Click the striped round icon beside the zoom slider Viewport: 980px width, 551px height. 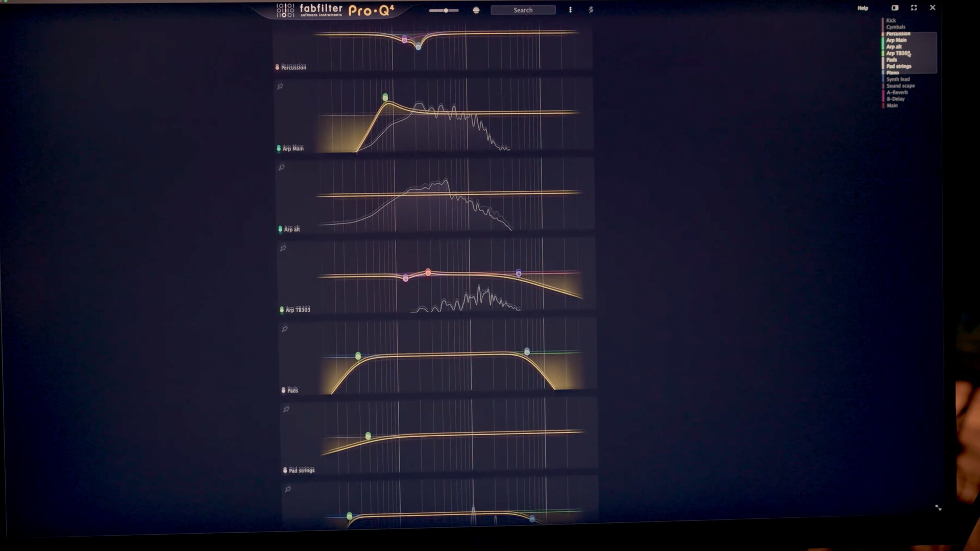(476, 10)
